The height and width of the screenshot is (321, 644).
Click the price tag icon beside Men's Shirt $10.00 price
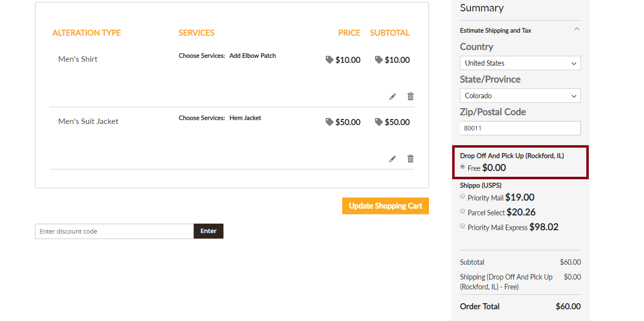[329, 60]
